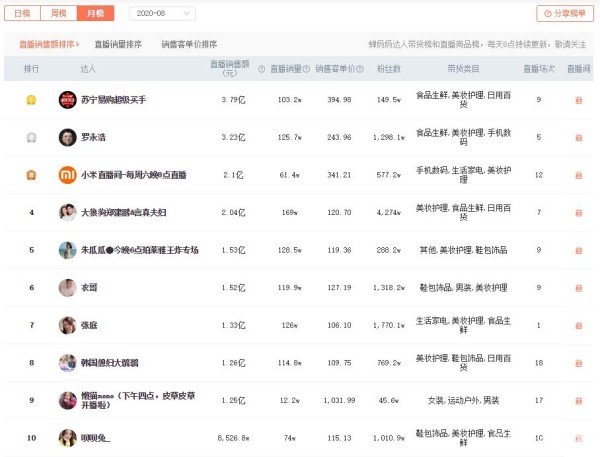Viewport: 600px width, 457px height.
Task: Open live room icon for 呗呗兔_
Action: (x=579, y=438)
